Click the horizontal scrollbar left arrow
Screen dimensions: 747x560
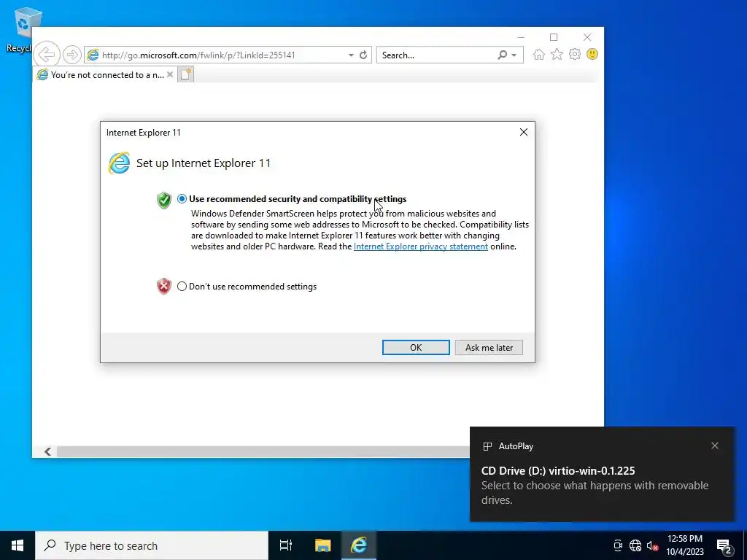47,451
